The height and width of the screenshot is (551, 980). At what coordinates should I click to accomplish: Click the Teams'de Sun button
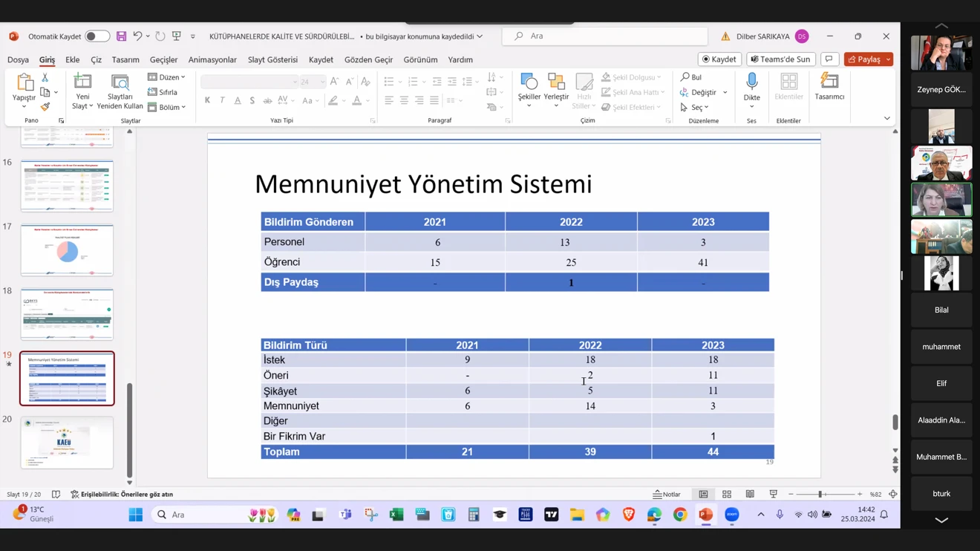[780, 59]
